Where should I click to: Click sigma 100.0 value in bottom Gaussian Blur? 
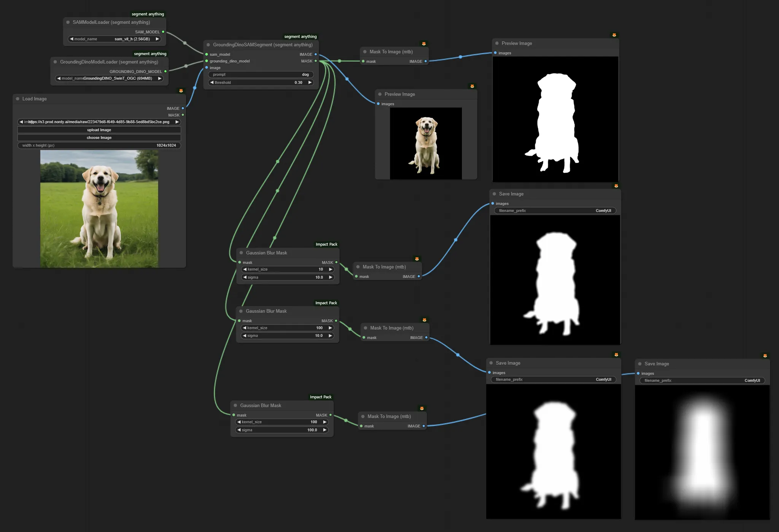pyautogui.click(x=312, y=430)
